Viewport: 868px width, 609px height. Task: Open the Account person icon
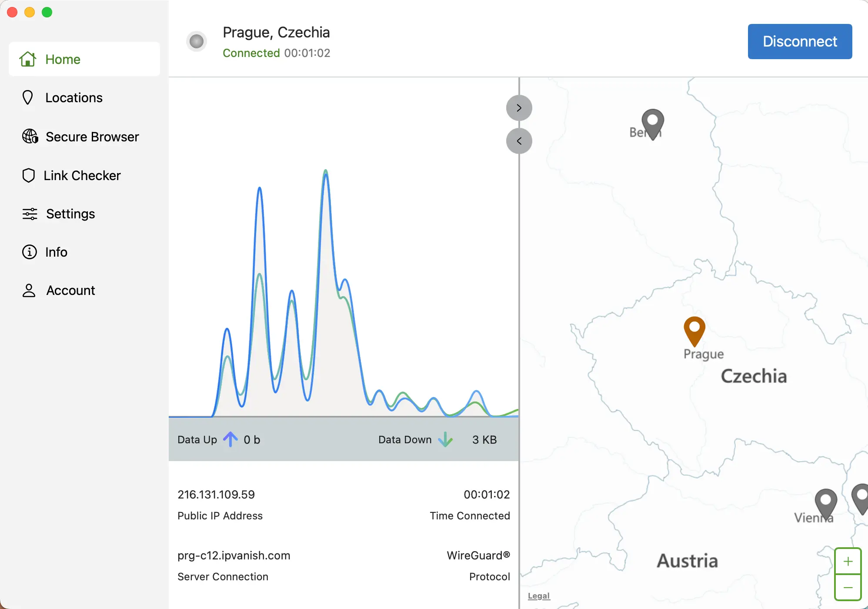coord(29,290)
